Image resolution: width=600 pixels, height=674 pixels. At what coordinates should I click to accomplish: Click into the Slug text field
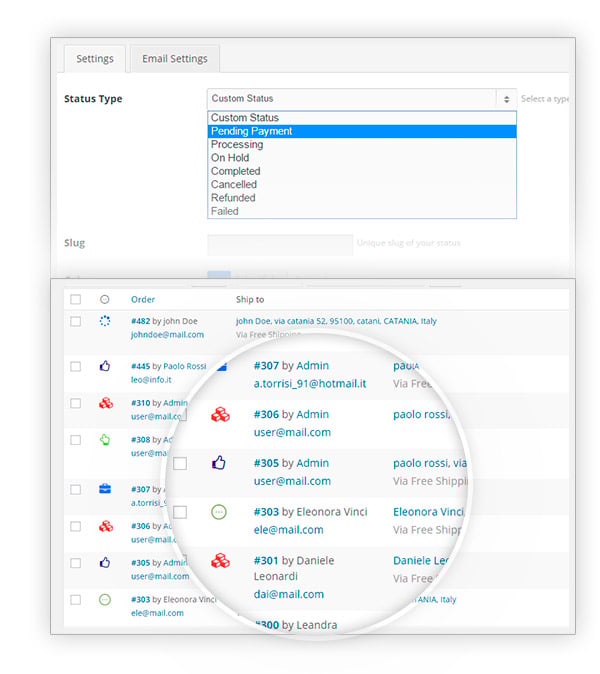[x=280, y=245]
